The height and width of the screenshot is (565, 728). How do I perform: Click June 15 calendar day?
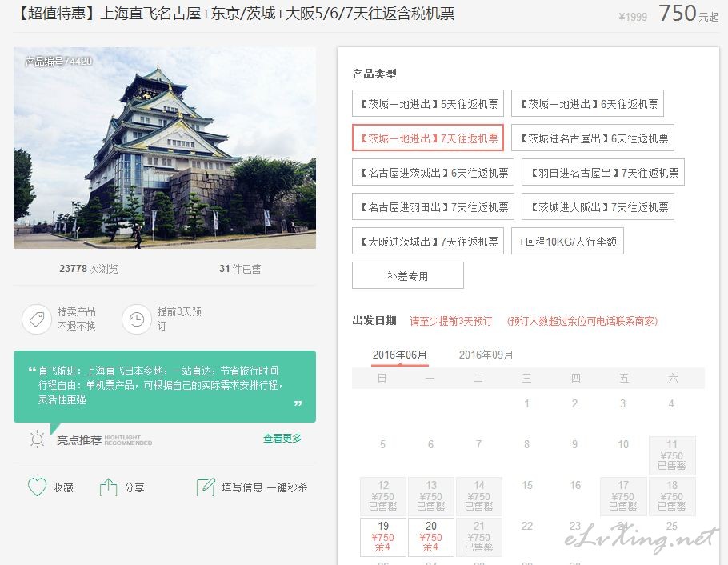(527, 486)
